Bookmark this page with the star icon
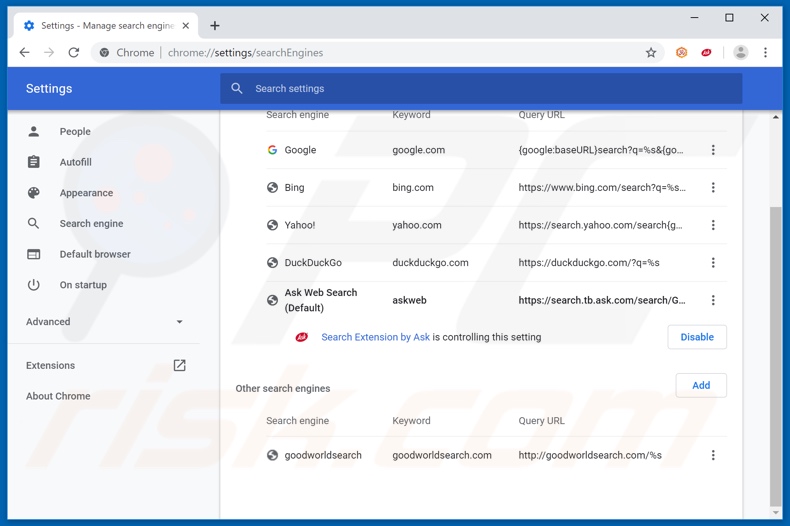The width and height of the screenshot is (790, 526). coord(651,53)
